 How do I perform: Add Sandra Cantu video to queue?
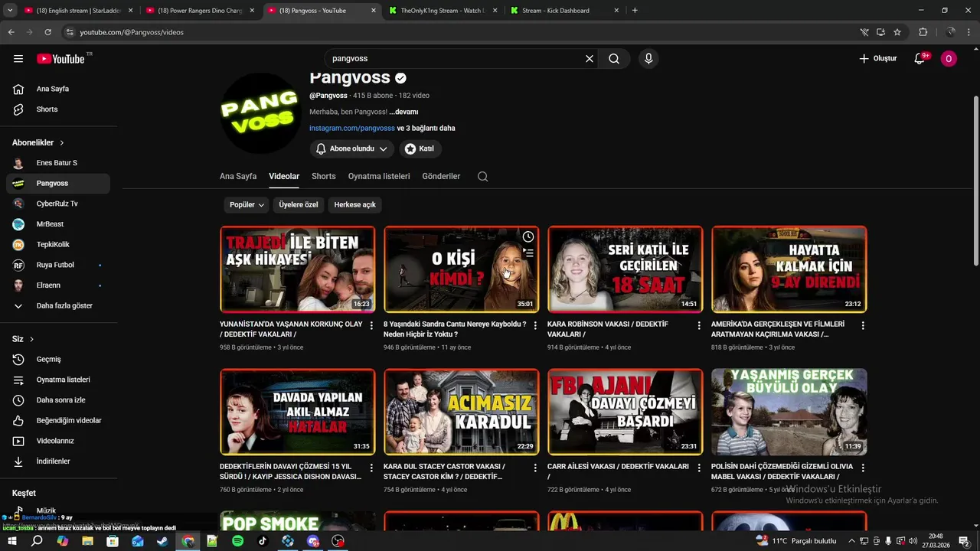point(528,253)
